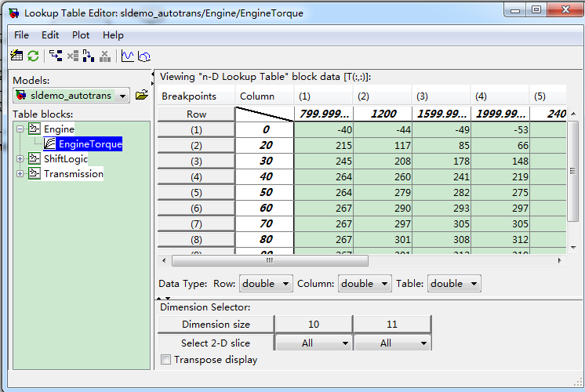Slide the horizontal table scrollbar thumb
585x392 pixels.
point(270,261)
